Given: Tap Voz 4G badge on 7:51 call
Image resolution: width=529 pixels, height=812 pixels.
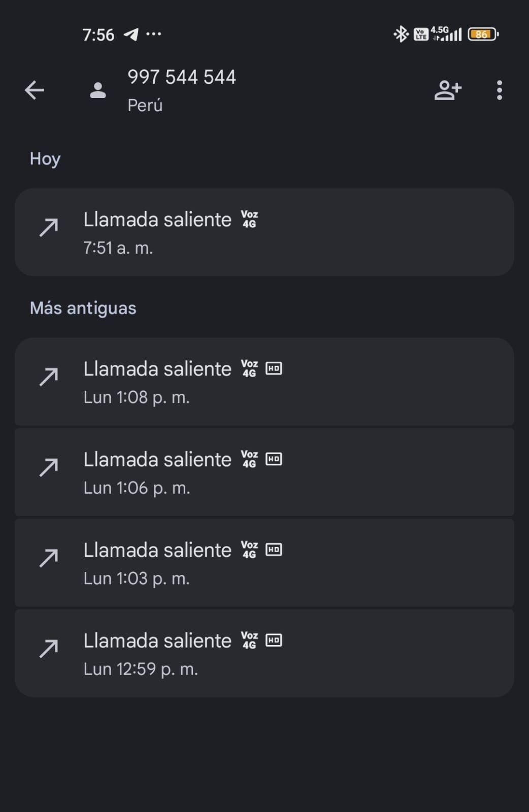Looking at the screenshot, I should pyautogui.click(x=249, y=219).
